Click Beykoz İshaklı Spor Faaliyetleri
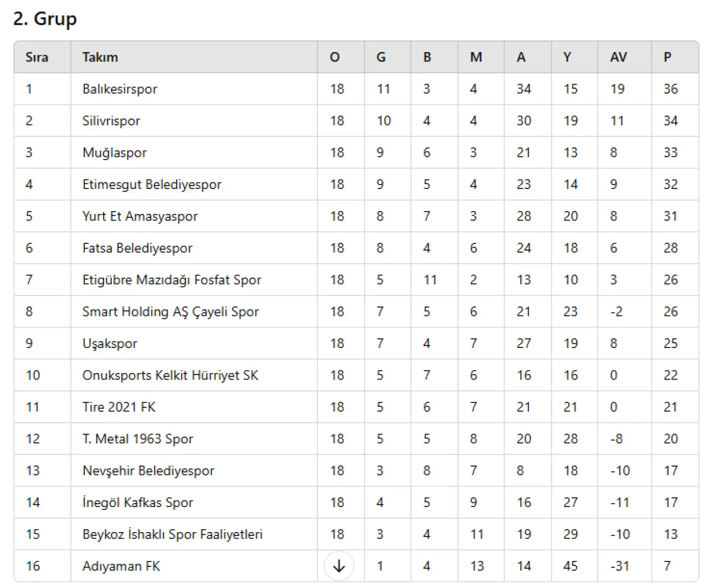This screenshot has width=709, height=588. (172, 534)
